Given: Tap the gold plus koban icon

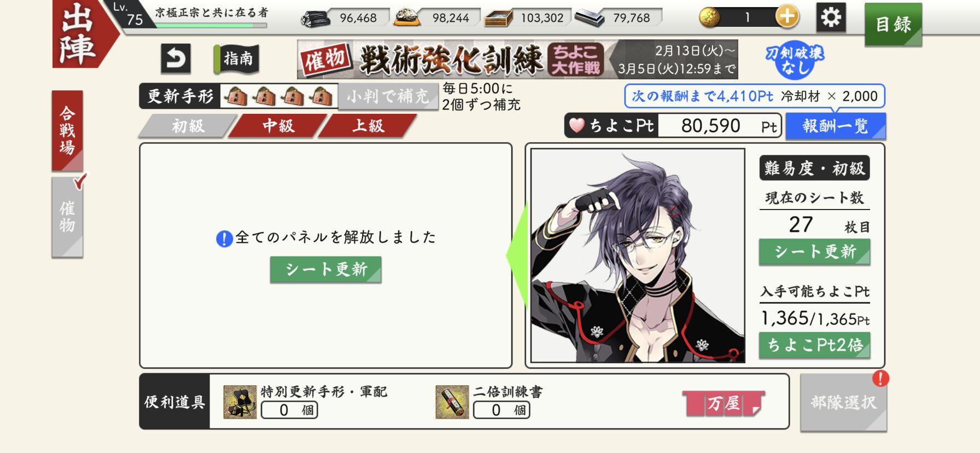Looking at the screenshot, I should (x=787, y=17).
